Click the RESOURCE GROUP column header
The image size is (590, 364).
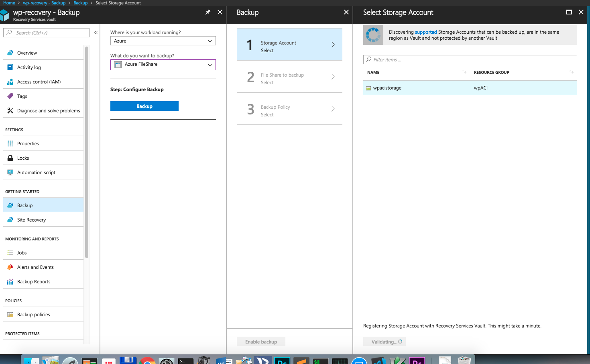click(491, 72)
